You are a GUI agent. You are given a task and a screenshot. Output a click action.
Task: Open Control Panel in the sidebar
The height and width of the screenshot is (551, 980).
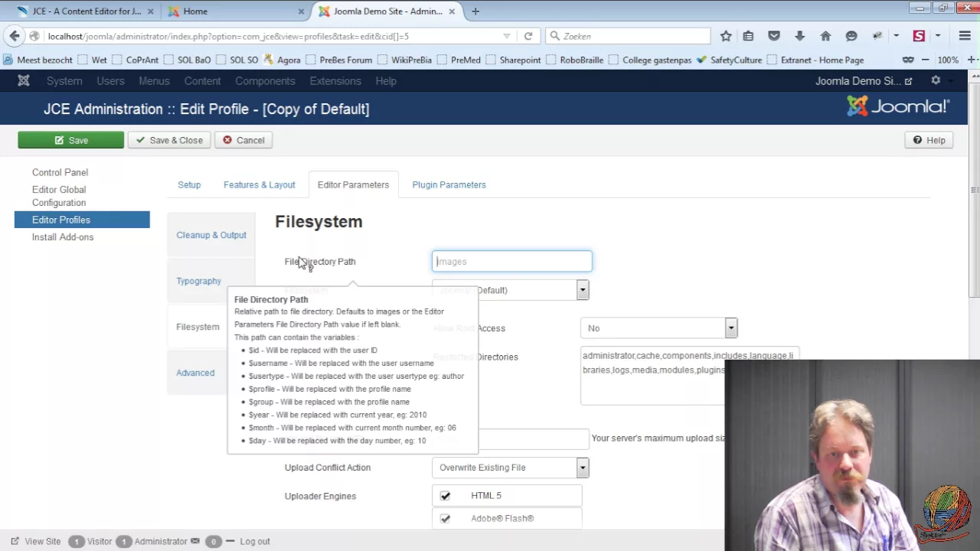click(x=60, y=172)
